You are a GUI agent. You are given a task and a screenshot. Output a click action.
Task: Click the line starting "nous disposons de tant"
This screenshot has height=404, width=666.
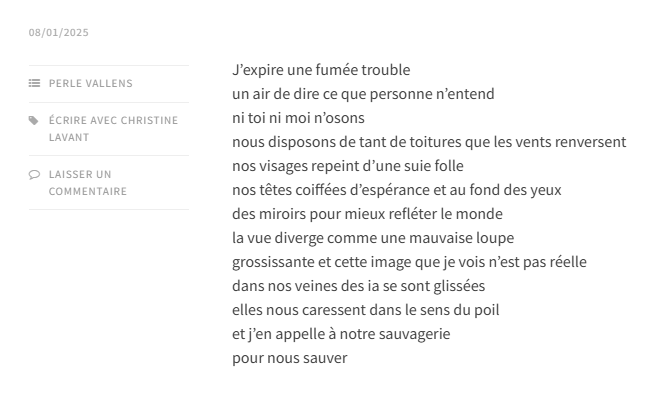(x=429, y=142)
